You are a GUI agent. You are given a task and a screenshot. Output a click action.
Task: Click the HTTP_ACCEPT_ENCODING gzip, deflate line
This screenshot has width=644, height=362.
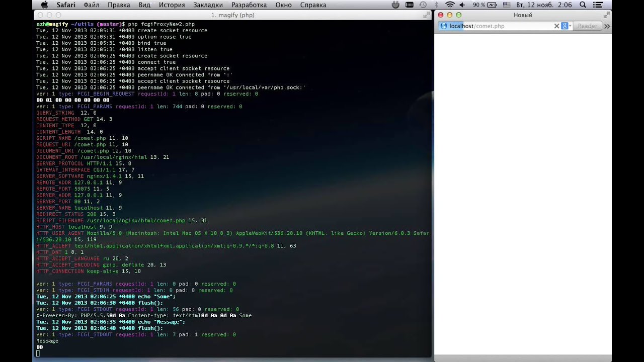click(101, 264)
